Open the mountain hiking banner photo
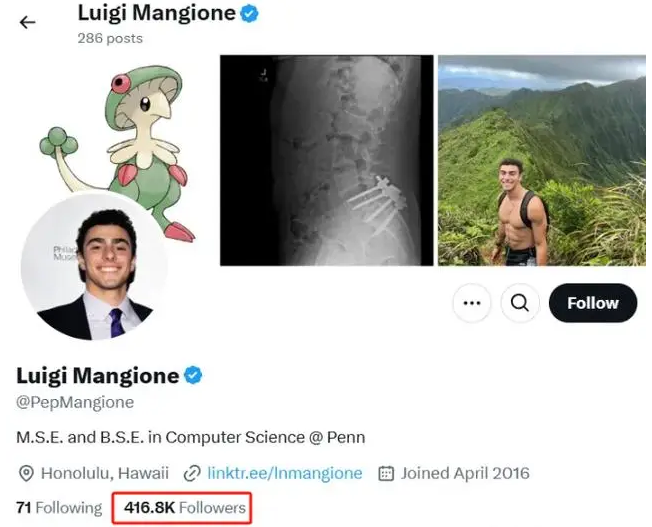The image size is (652, 527). (541, 160)
